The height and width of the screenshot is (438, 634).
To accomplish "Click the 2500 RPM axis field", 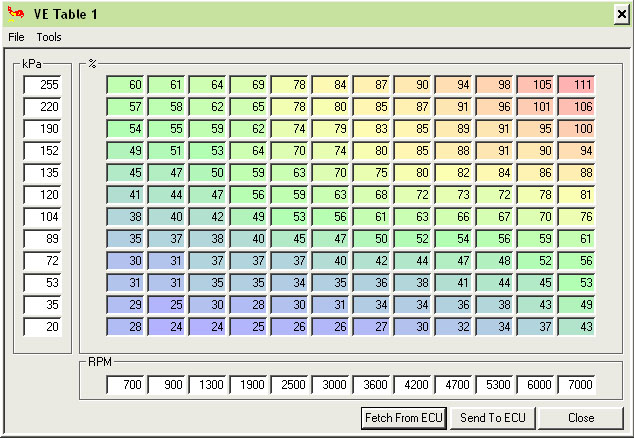I will 291,385.
